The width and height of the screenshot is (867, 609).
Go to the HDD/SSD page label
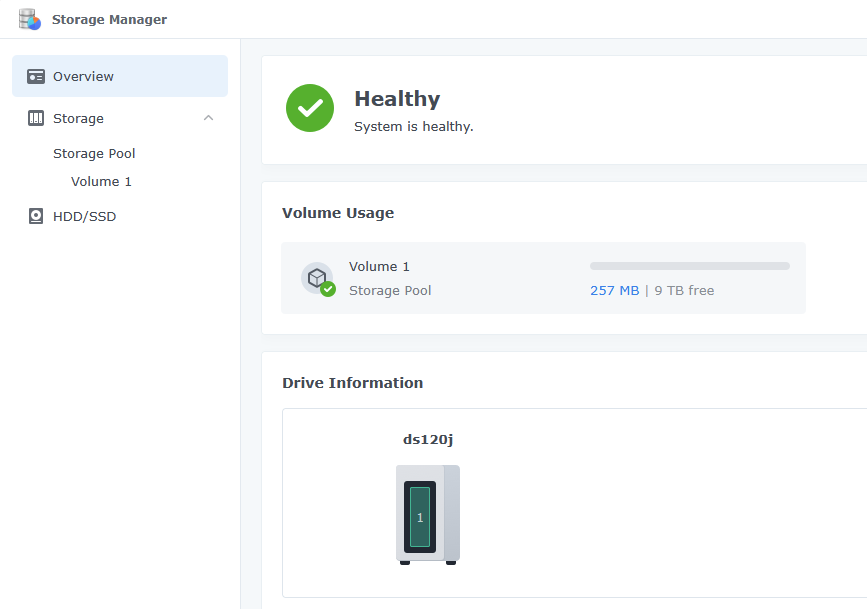(x=84, y=216)
